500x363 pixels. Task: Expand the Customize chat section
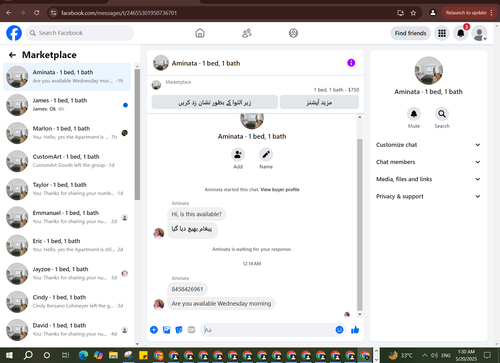click(x=429, y=145)
